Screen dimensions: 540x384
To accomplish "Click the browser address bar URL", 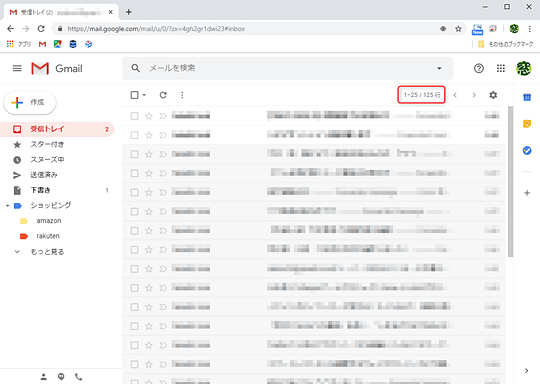I will point(156,29).
